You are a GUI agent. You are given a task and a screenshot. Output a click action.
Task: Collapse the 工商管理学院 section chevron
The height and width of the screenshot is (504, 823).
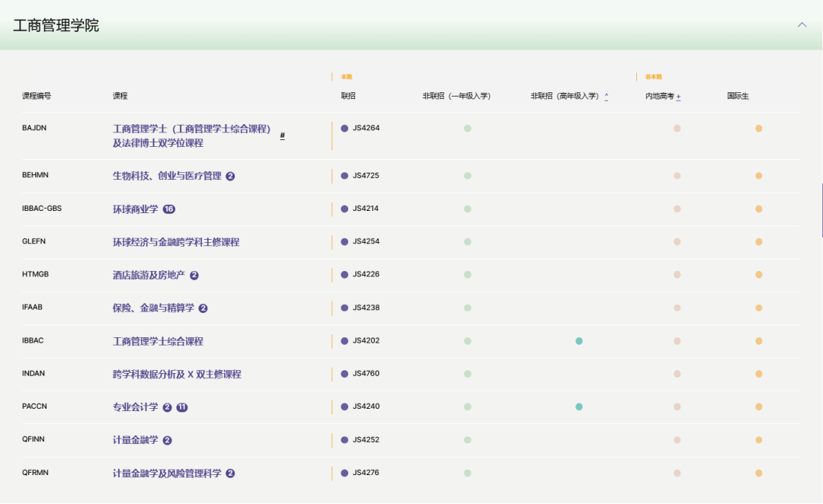802,24
